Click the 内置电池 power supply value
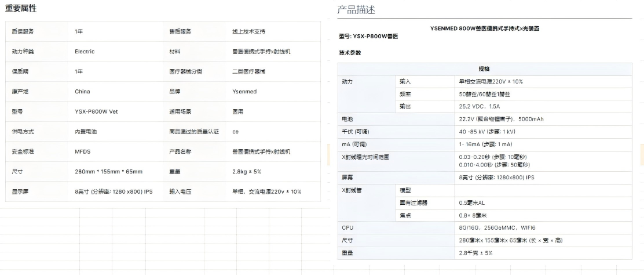Screen dimensions: 644x275 click(x=86, y=132)
